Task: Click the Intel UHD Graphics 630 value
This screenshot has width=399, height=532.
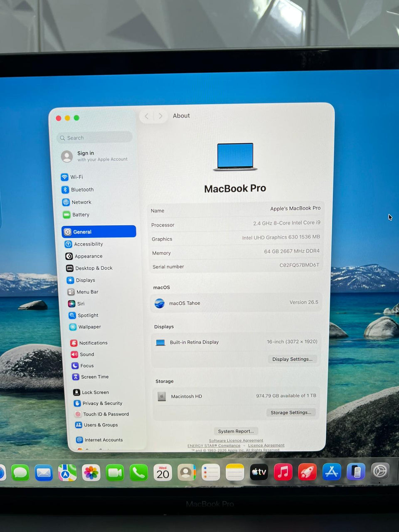Action: [x=281, y=237]
